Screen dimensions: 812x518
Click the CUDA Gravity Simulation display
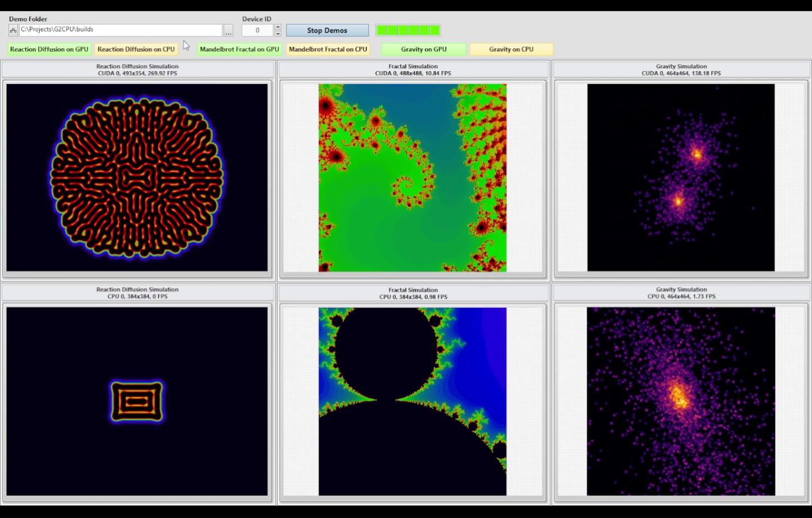tap(681, 178)
